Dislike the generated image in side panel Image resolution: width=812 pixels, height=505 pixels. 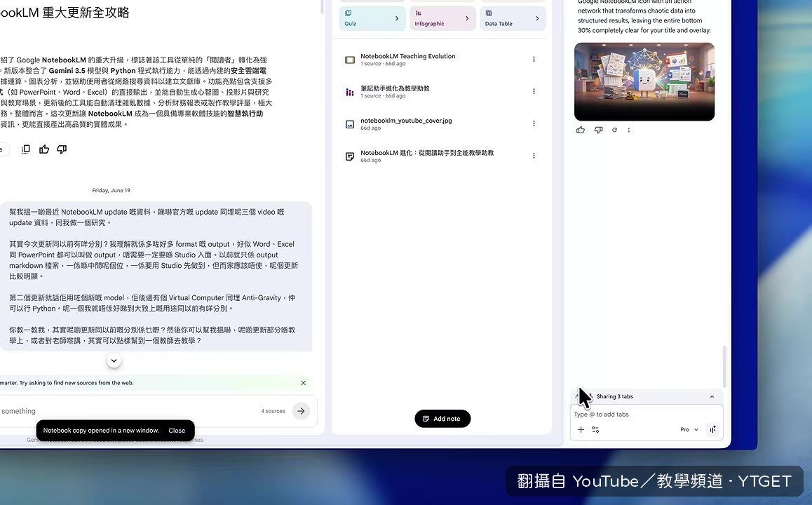tap(598, 130)
